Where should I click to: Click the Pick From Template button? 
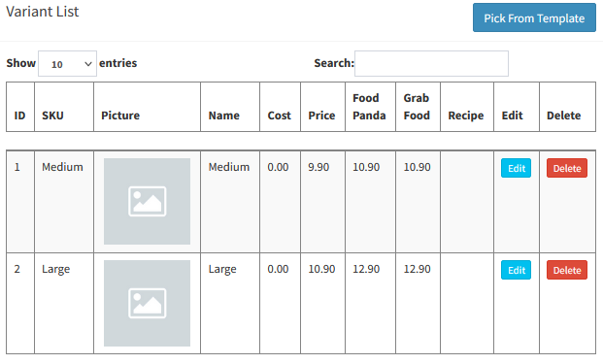pyautogui.click(x=534, y=17)
